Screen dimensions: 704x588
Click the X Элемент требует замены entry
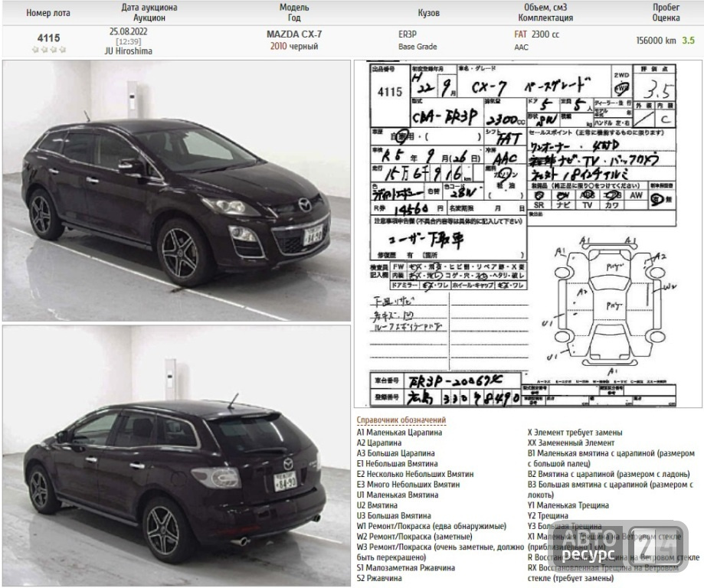(575, 433)
